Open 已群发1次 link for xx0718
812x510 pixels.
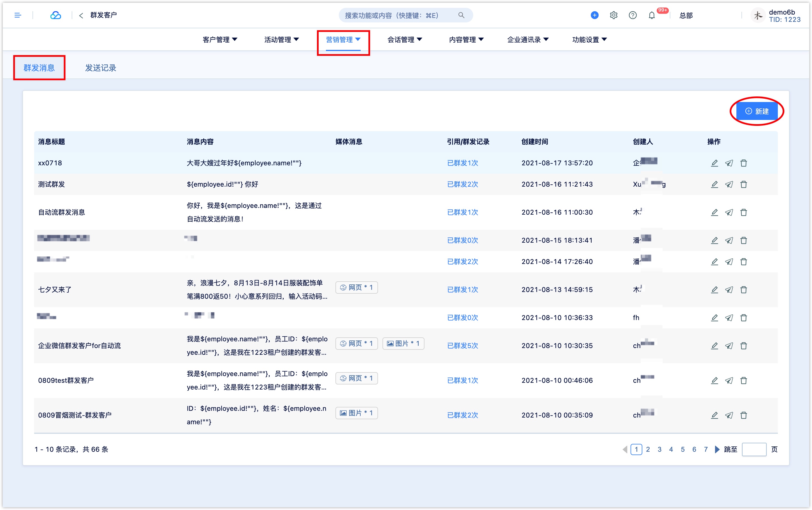click(x=462, y=163)
